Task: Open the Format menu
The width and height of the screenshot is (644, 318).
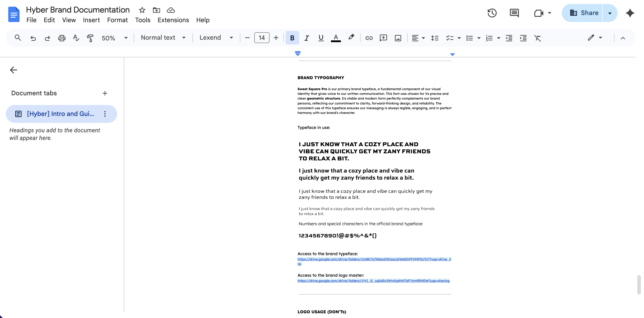Action: click(x=117, y=20)
